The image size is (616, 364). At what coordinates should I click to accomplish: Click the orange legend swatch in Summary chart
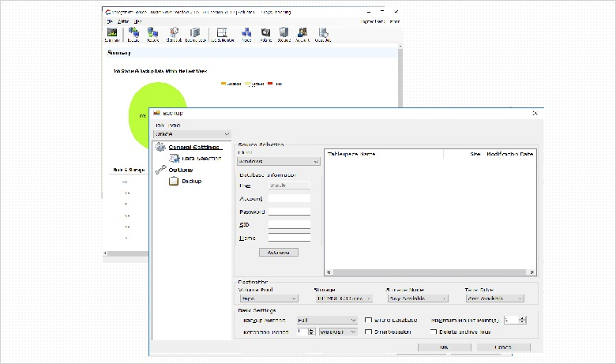[x=223, y=84]
